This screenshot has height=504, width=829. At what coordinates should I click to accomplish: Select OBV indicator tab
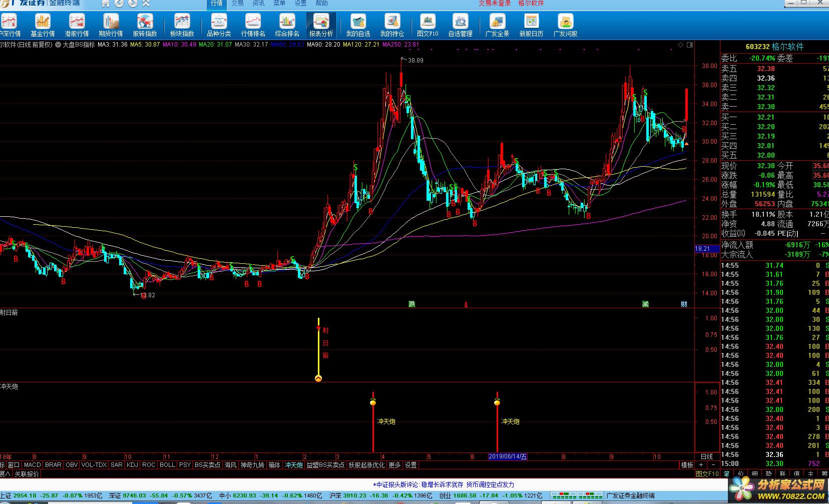click(72, 465)
